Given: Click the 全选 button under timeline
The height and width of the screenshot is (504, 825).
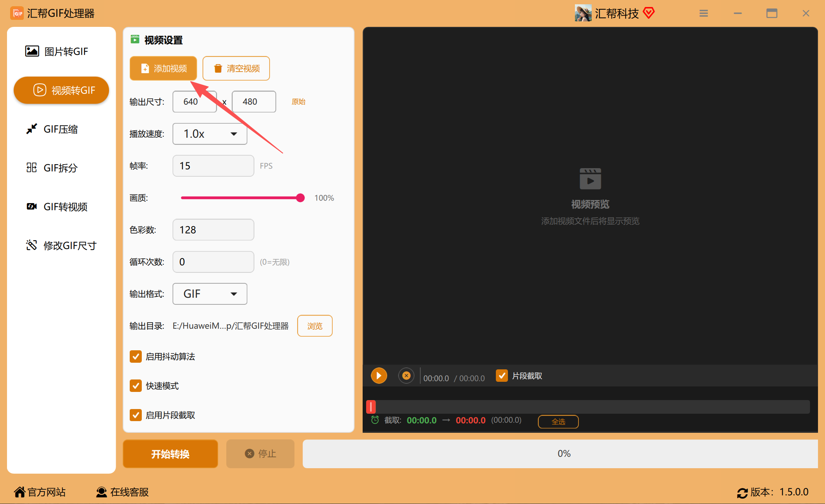Looking at the screenshot, I should pyautogui.click(x=558, y=421).
